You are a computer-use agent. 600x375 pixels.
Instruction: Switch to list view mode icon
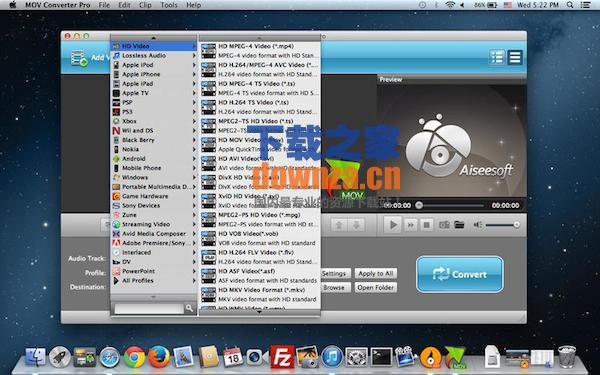[497, 58]
